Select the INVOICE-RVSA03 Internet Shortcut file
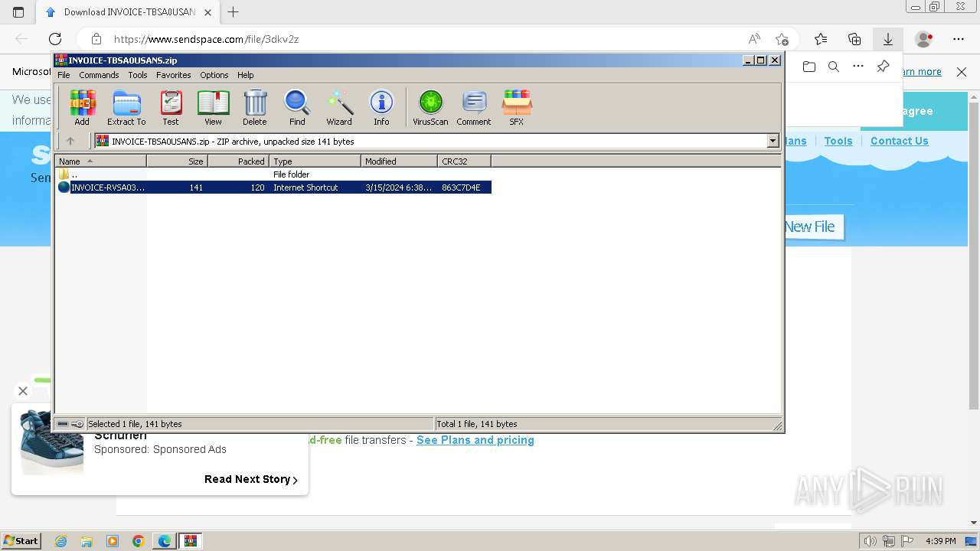The image size is (980, 551). pos(274,187)
